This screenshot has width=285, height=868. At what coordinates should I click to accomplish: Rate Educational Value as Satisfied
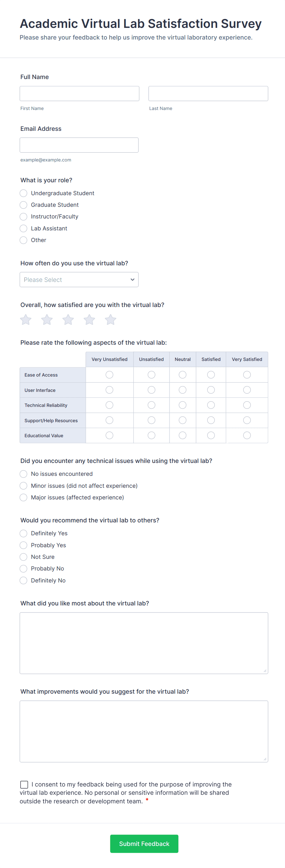tap(211, 435)
